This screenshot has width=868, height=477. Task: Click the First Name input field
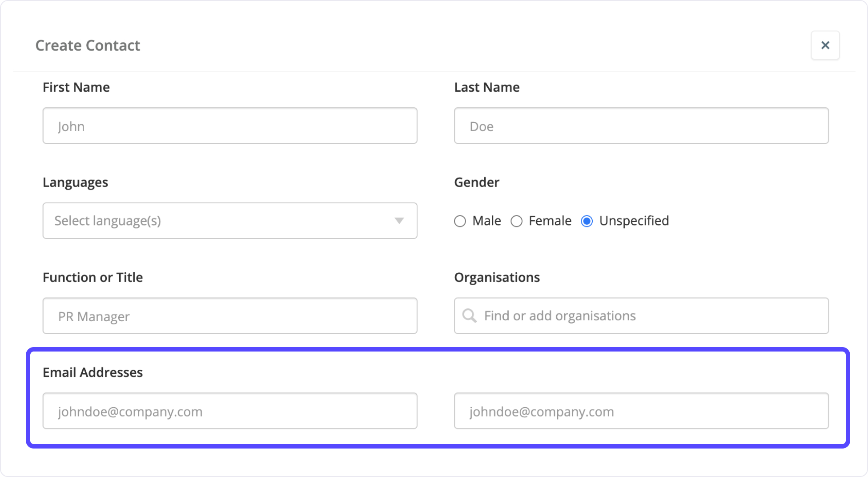tap(230, 126)
